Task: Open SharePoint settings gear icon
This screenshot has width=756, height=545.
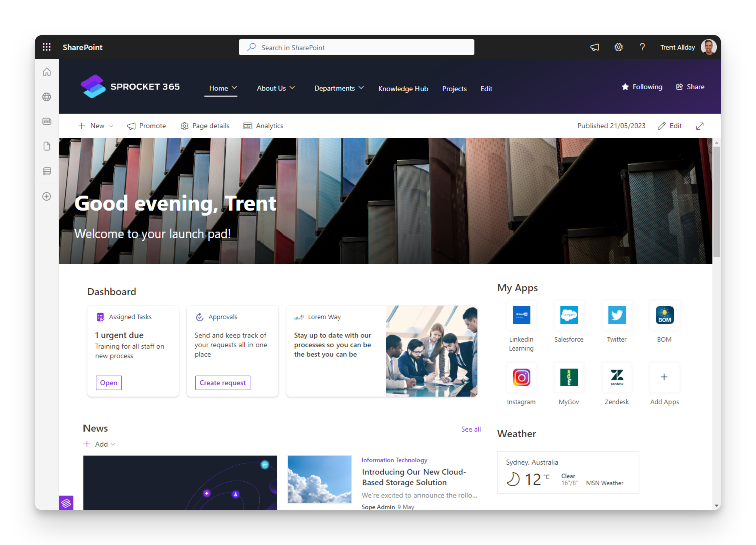Action: click(x=618, y=47)
